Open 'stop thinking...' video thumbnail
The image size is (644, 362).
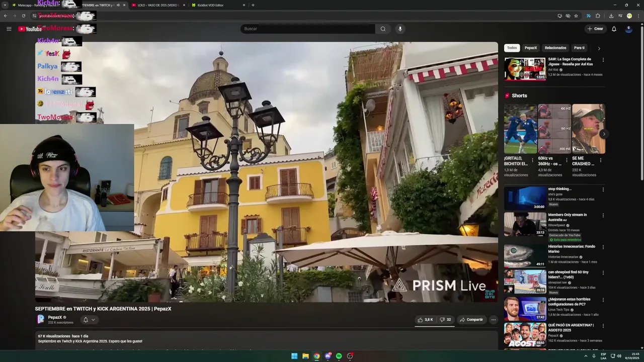point(525,198)
